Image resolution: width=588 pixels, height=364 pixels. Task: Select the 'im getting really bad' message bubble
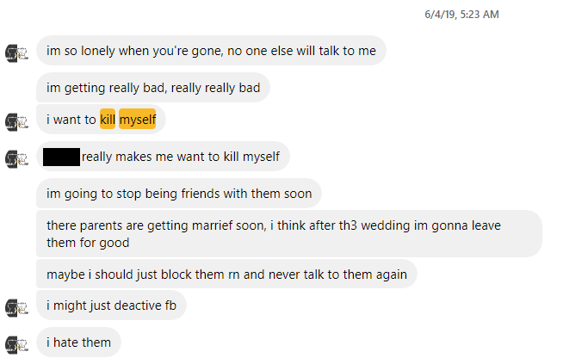[x=153, y=88]
